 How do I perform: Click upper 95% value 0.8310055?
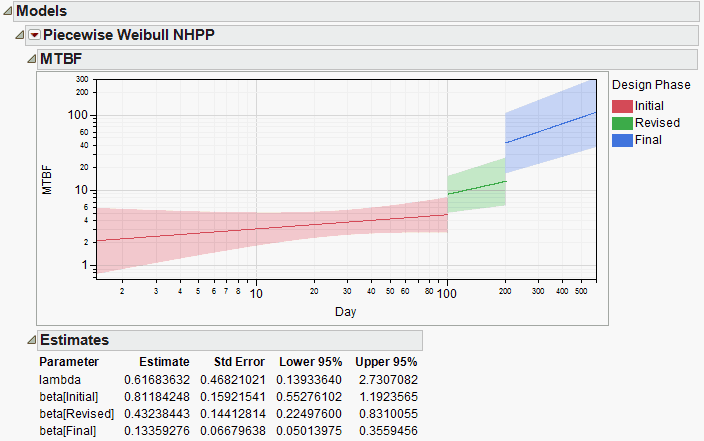(388, 414)
